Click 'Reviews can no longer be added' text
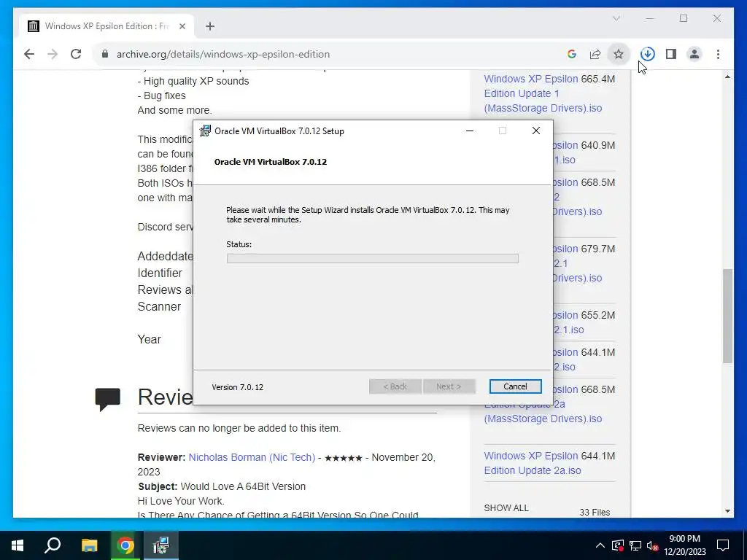Image resolution: width=747 pixels, height=560 pixels. tap(239, 428)
